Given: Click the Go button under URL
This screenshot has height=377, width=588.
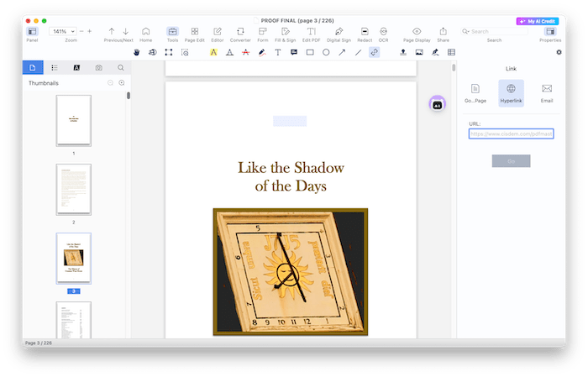Looking at the screenshot, I should [511, 161].
